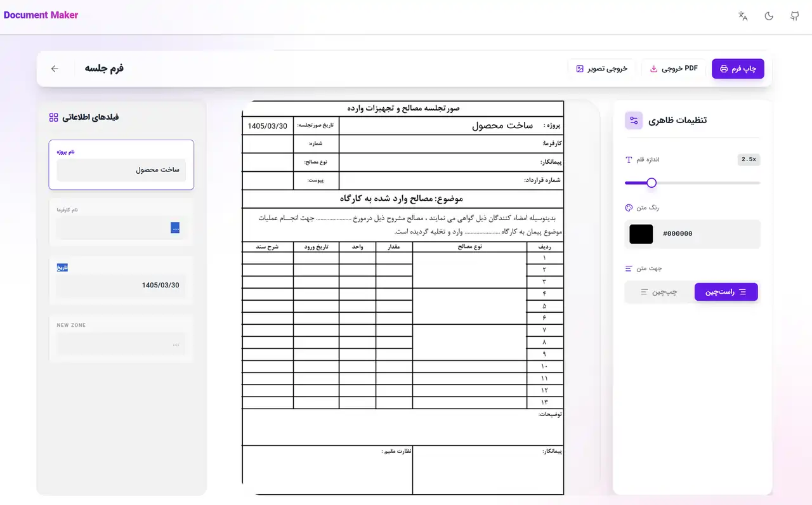Image resolution: width=812 pixels, height=505 pixels.
Task: Select چپ‌چین left alignment
Action: (x=658, y=292)
